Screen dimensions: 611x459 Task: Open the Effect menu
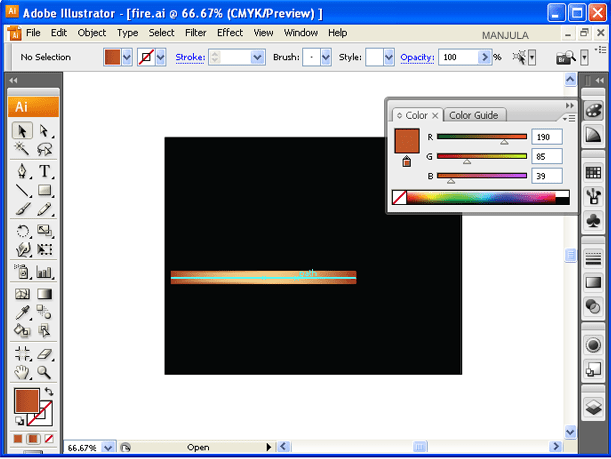230,33
